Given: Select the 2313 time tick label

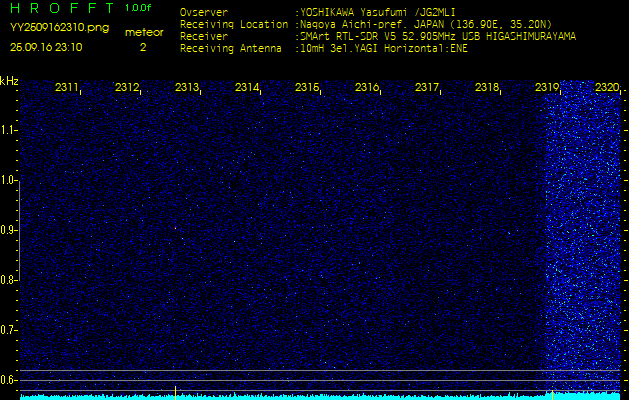Looking at the screenshot, I should (x=187, y=88).
